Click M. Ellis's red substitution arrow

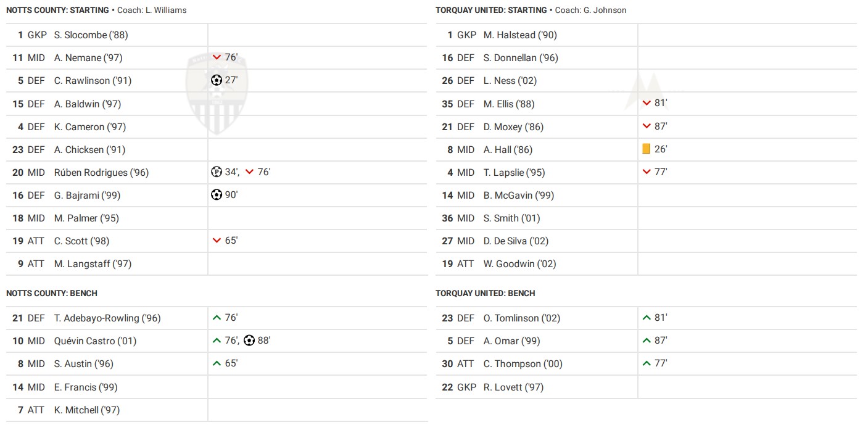pyautogui.click(x=647, y=104)
